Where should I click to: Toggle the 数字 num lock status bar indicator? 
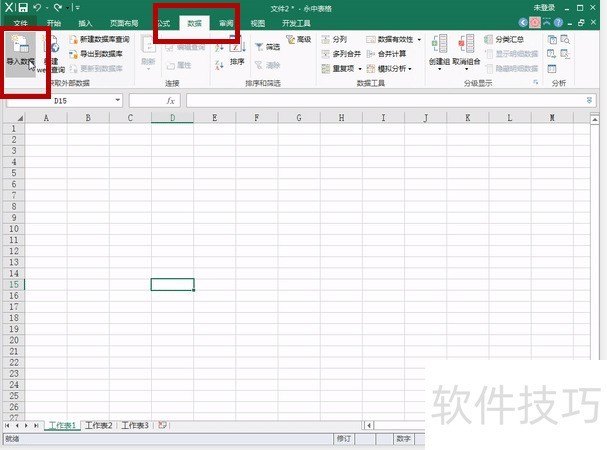[x=403, y=439]
